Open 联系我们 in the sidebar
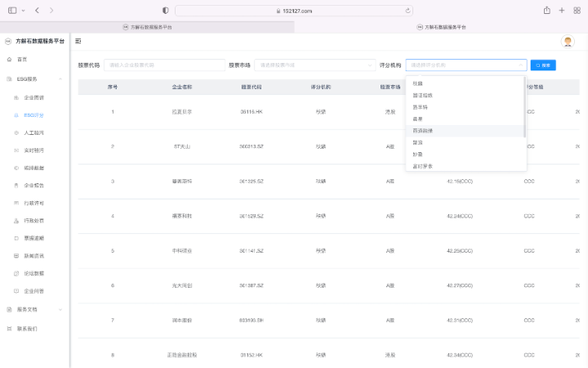Viewport: 588px width, 368px height. pyautogui.click(x=34, y=329)
